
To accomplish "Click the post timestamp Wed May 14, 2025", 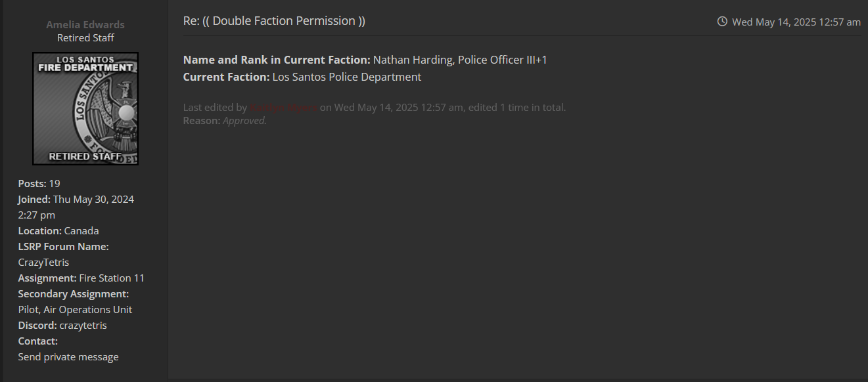I will coord(796,22).
